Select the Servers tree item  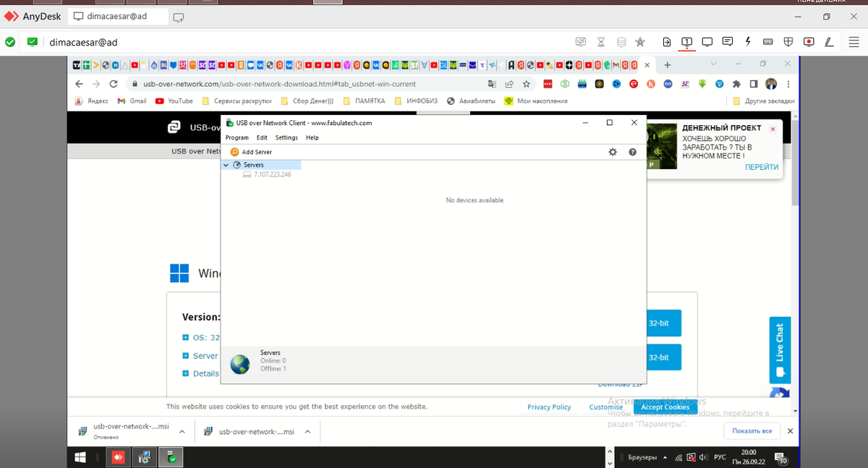click(x=253, y=165)
